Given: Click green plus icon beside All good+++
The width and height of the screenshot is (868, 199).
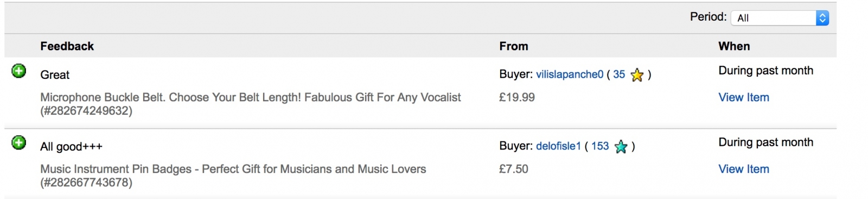Looking at the screenshot, I should (19, 143).
